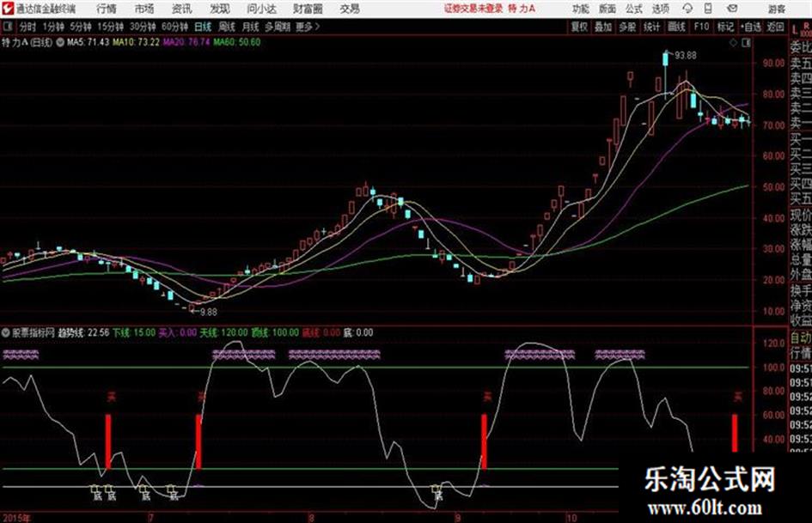Click the 93.88 high price label
Screen dimensions: 812x523
[686, 56]
